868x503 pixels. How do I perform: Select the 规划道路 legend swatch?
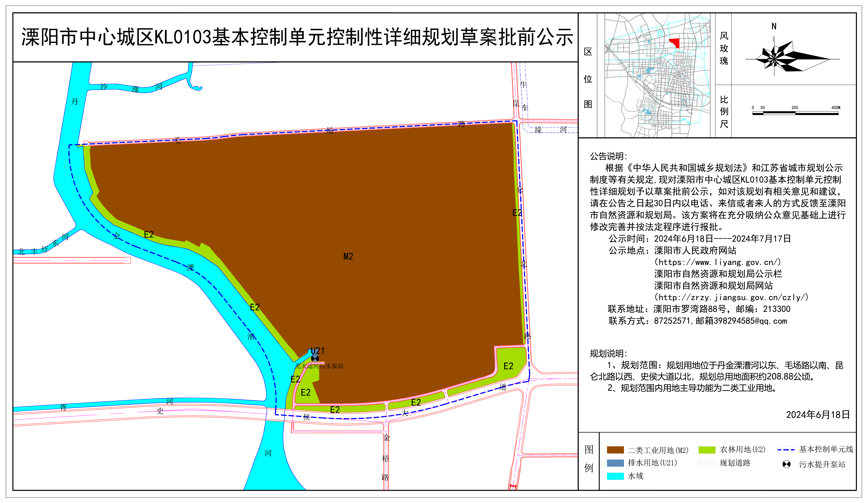[707, 463]
